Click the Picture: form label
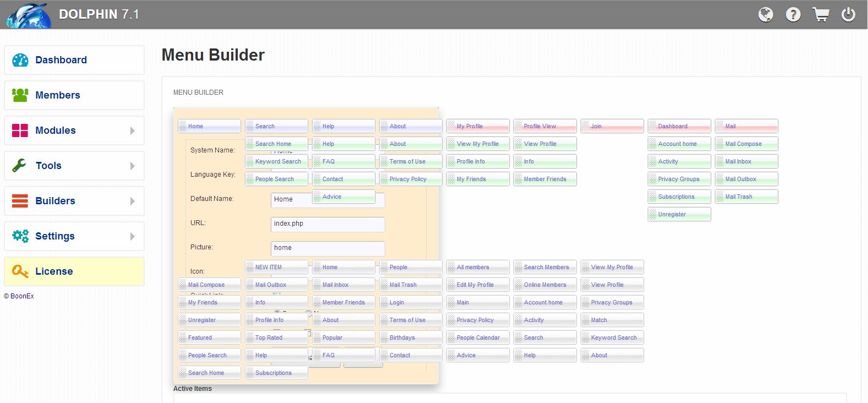 point(201,247)
